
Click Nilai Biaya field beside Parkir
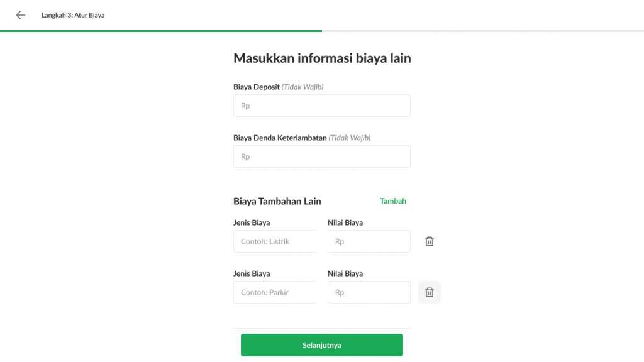point(369,292)
